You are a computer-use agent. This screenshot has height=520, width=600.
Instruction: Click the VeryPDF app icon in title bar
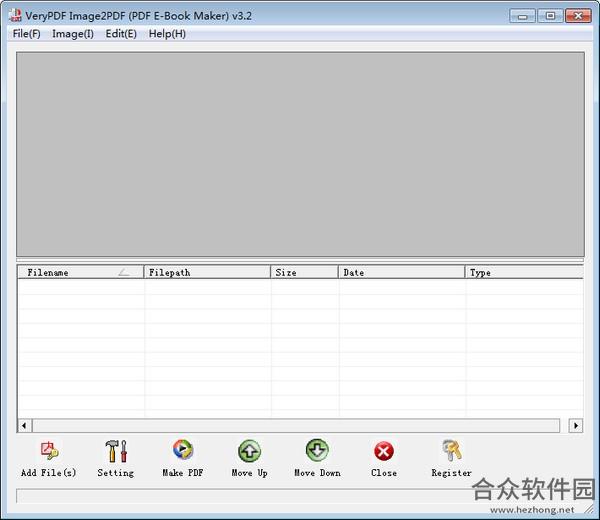[15, 15]
